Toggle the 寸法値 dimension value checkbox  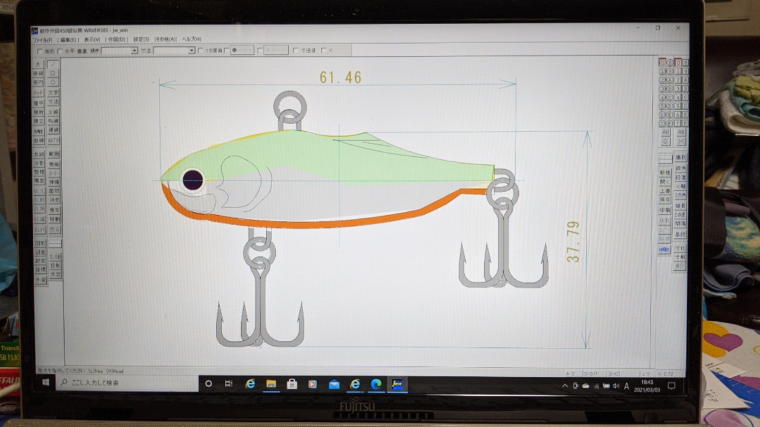pos(296,50)
